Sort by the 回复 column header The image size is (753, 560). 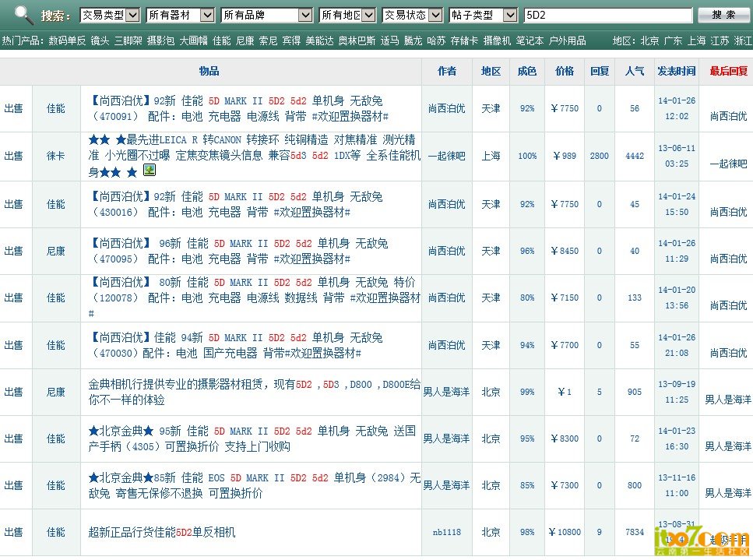click(x=600, y=71)
